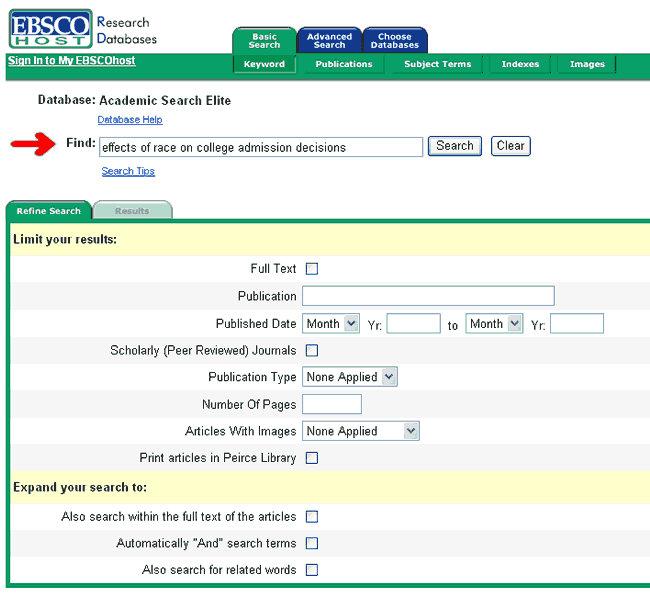
Task: Click the start year Yr field
Action: tap(413, 323)
